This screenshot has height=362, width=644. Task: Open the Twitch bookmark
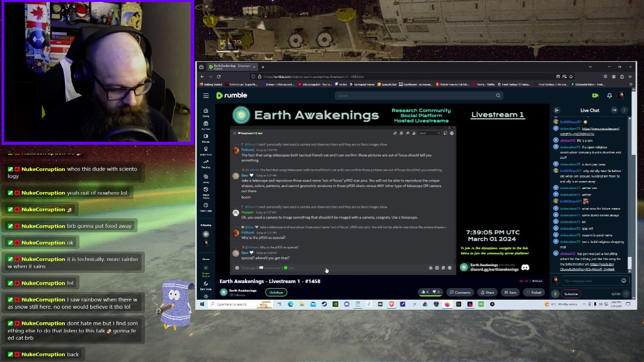341,84
